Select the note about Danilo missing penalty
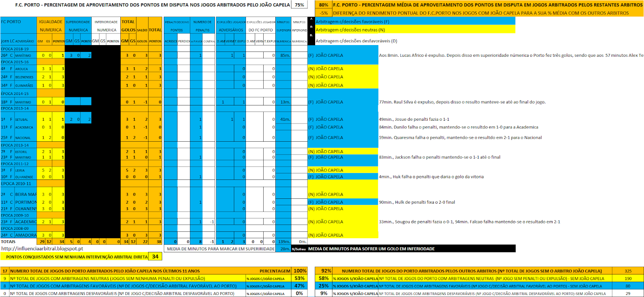This screenshot has height=297, width=644. point(458,127)
